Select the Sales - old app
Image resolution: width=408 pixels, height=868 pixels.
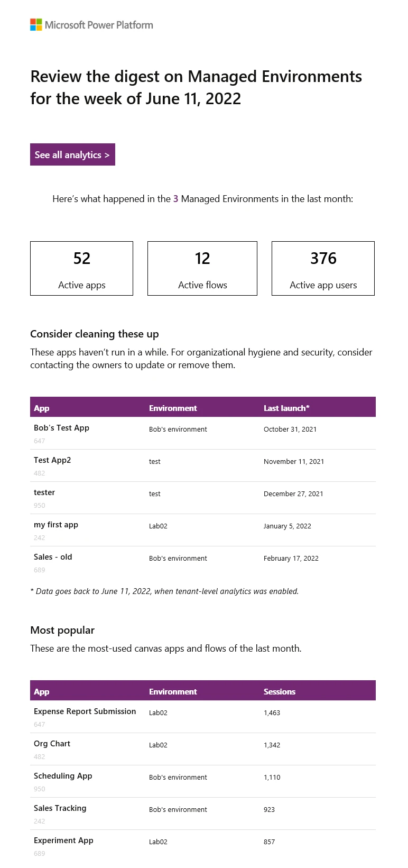pyautogui.click(x=52, y=557)
